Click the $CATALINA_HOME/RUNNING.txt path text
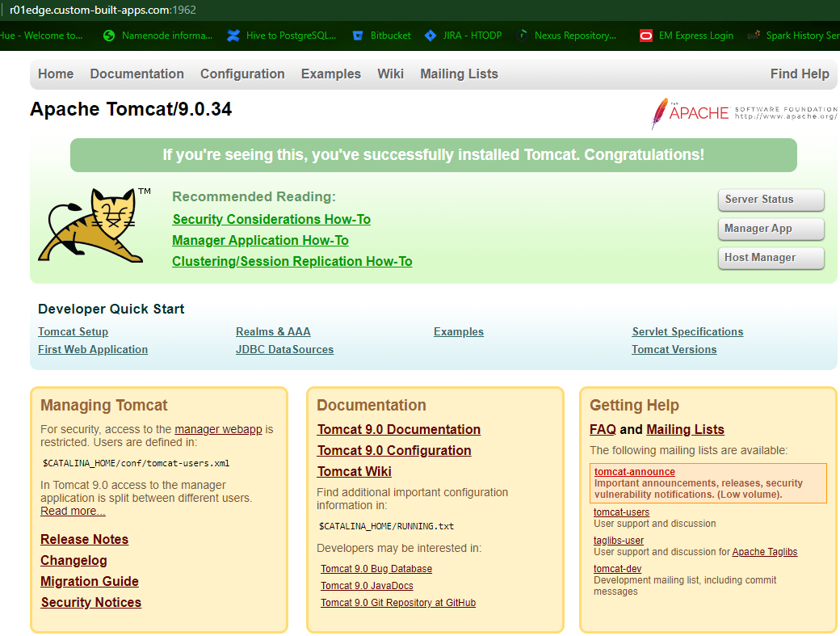The image size is (840, 636). click(386, 527)
